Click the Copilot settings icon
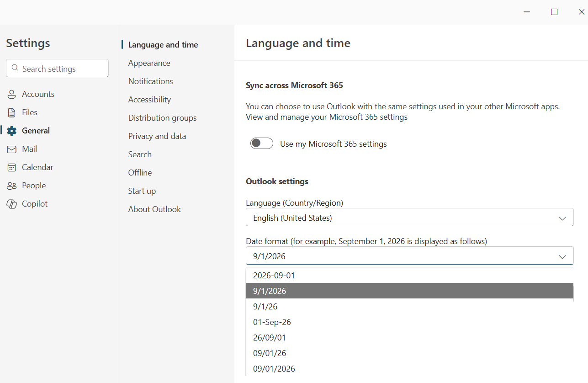The image size is (588, 383). (x=11, y=203)
